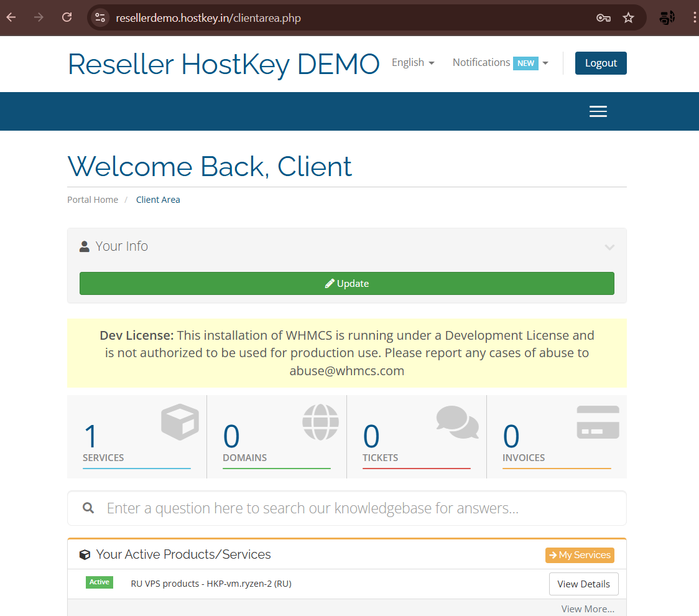Open the Notifications dropdown

click(x=500, y=63)
